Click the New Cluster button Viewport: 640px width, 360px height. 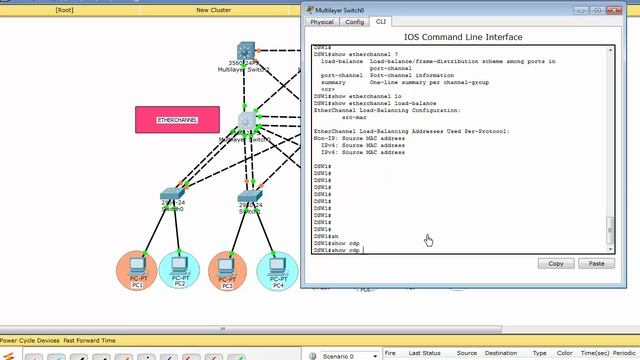click(213, 10)
